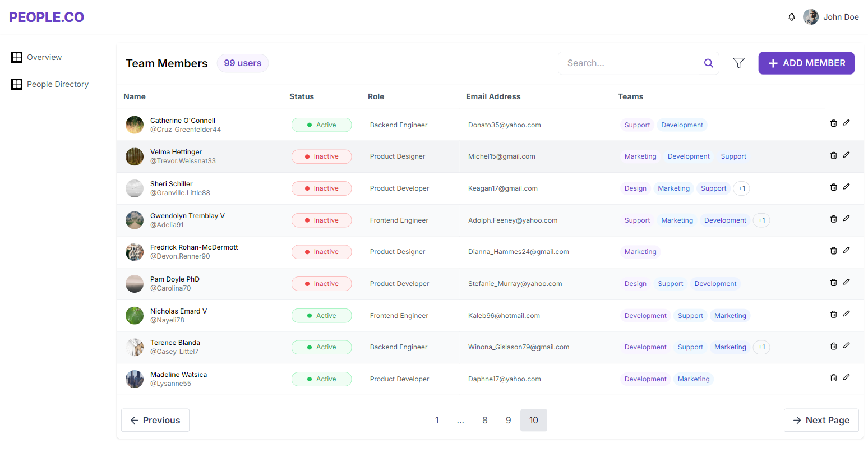Click Catherine O'Connell's Active status badge

321,125
